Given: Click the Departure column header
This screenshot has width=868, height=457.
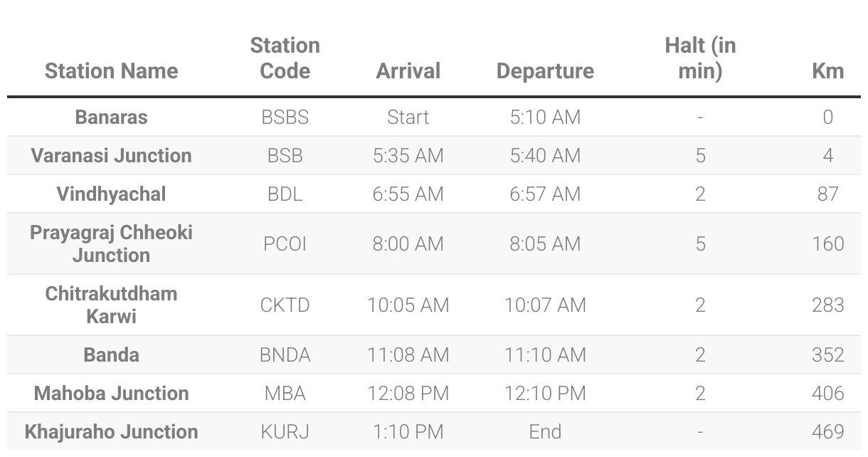Looking at the screenshot, I should coord(545,71).
